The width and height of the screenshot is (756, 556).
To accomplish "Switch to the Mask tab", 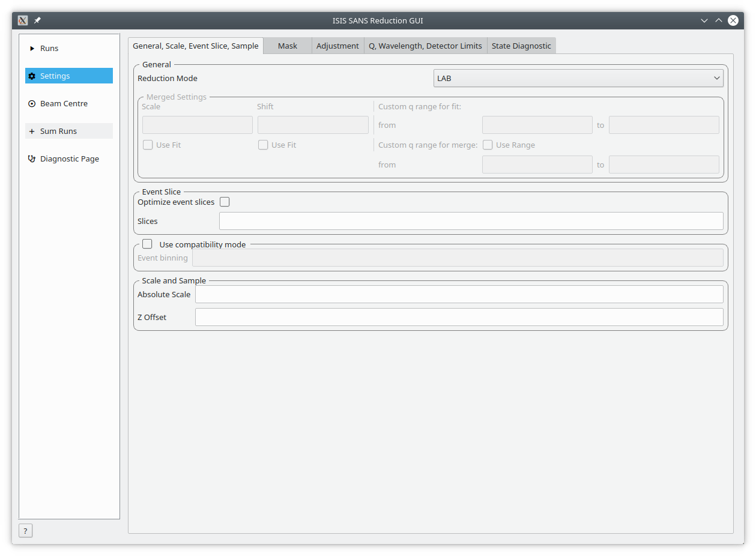I will pos(287,46).
